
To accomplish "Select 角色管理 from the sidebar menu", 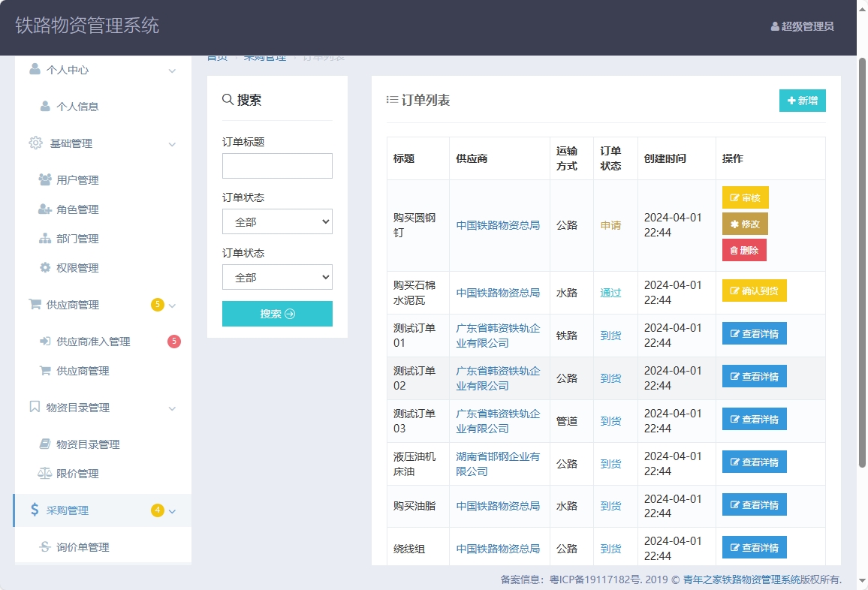I will (76, 209).
